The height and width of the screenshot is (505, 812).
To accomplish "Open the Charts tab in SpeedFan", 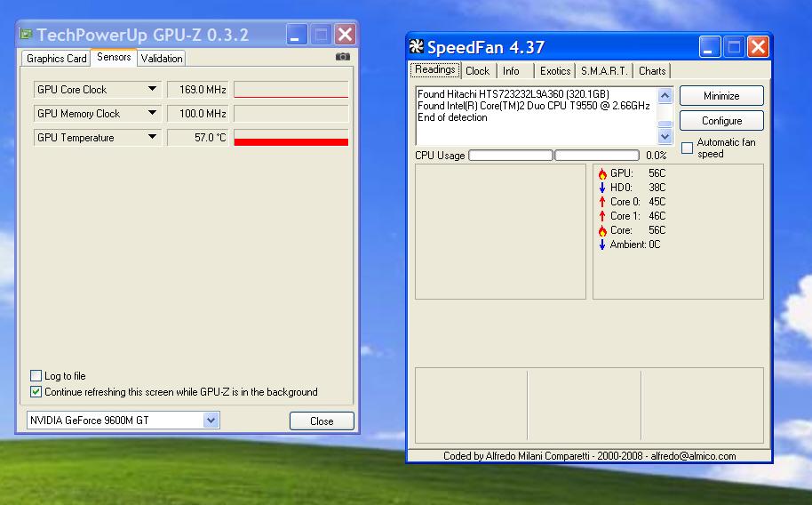I will [x=652, y=71].
